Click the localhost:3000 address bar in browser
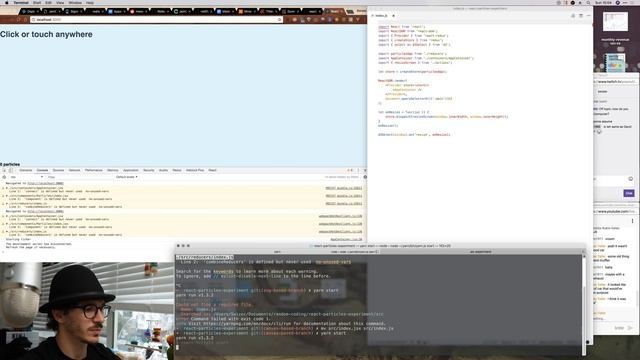Image resolution: width=640 pixels, height=360 pixels. 155,20
